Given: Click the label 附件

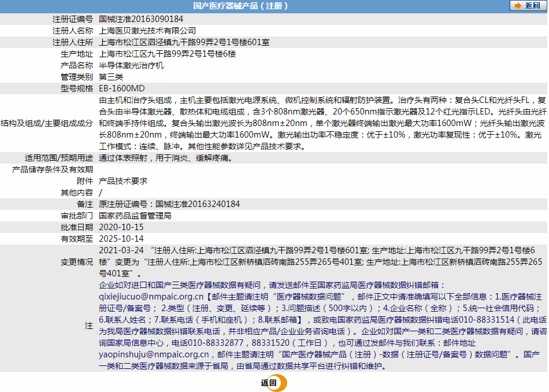Looking at the screenshot, I should click(85, 181).
